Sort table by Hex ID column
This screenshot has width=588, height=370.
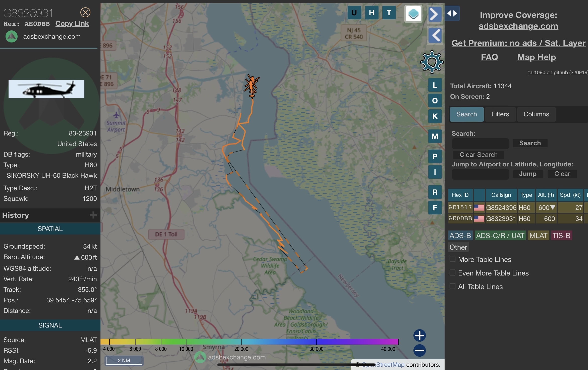(460, 195)
